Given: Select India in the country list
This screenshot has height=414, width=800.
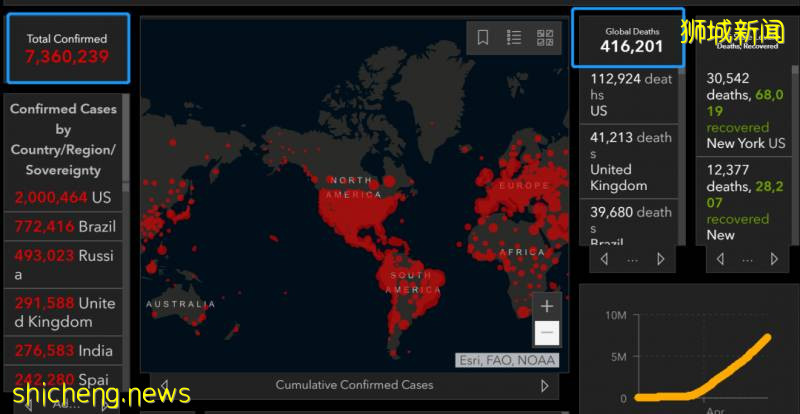Looking at the screenshot, I should pos(62,351).
